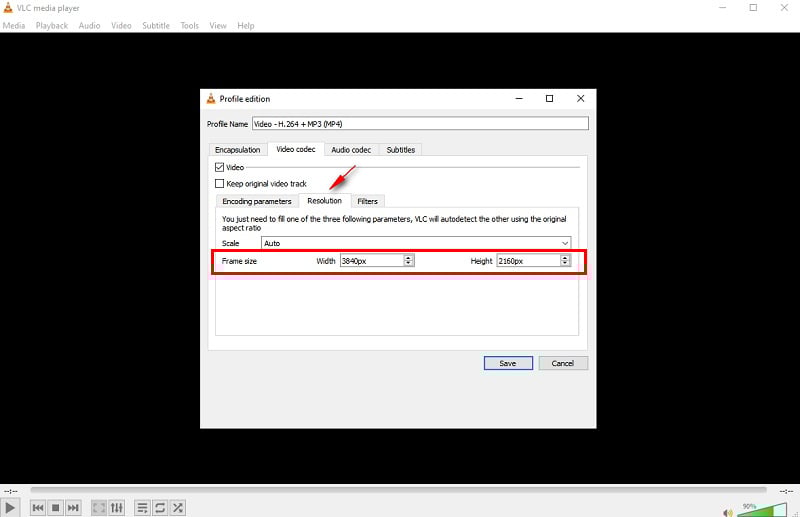Save the profile edition
The width and height of the screenshot is (800, 517).
(x=508, y=363)
